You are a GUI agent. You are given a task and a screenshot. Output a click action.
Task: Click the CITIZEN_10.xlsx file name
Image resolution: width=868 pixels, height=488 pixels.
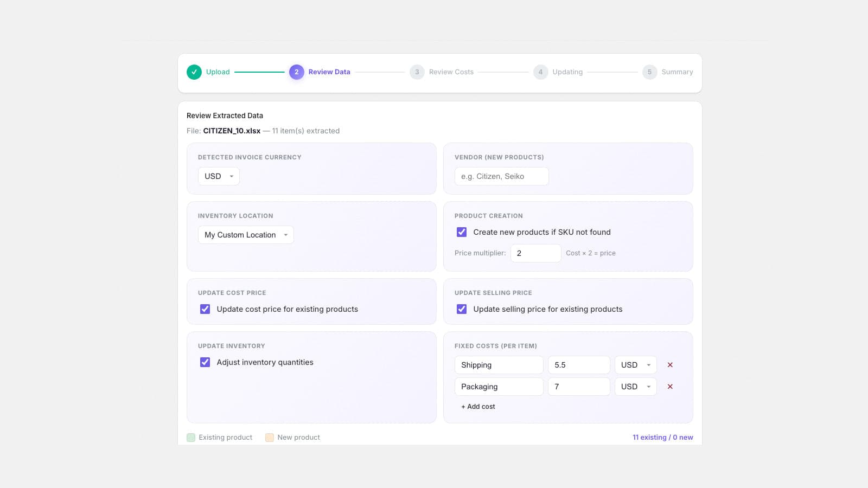(232, 131)
